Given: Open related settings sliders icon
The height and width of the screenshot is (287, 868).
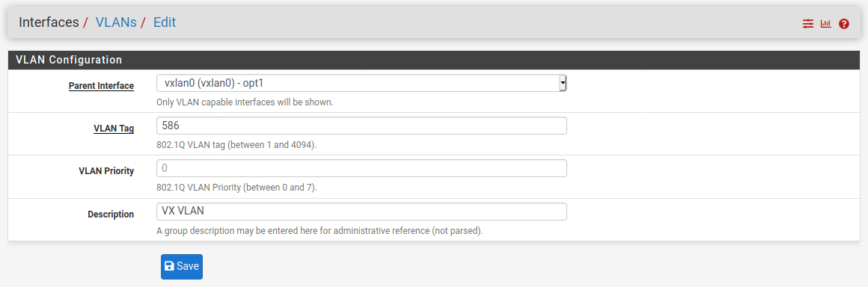Looking at the screenshot, I should click(x=808, y=24).
